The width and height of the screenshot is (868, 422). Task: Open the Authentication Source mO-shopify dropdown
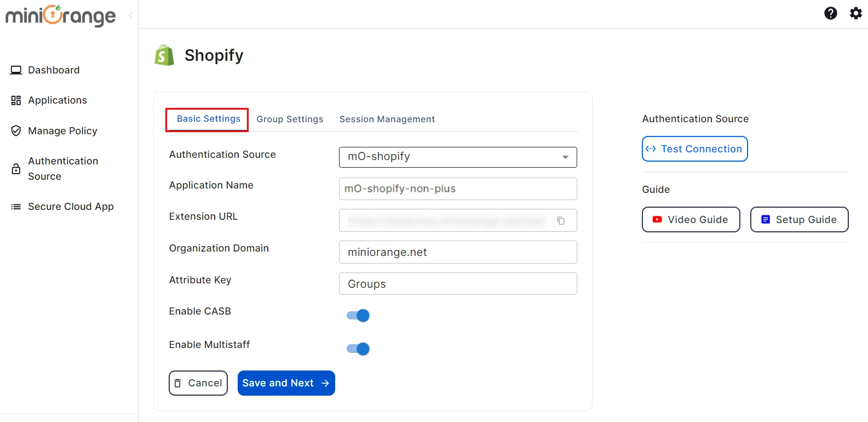tap(458, 157)
